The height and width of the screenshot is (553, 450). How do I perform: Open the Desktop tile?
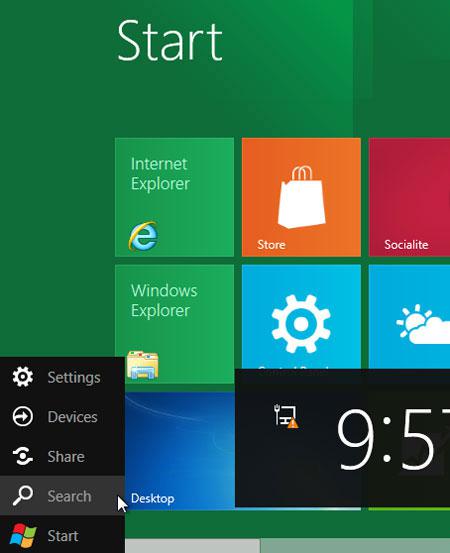tap(180, 451)
